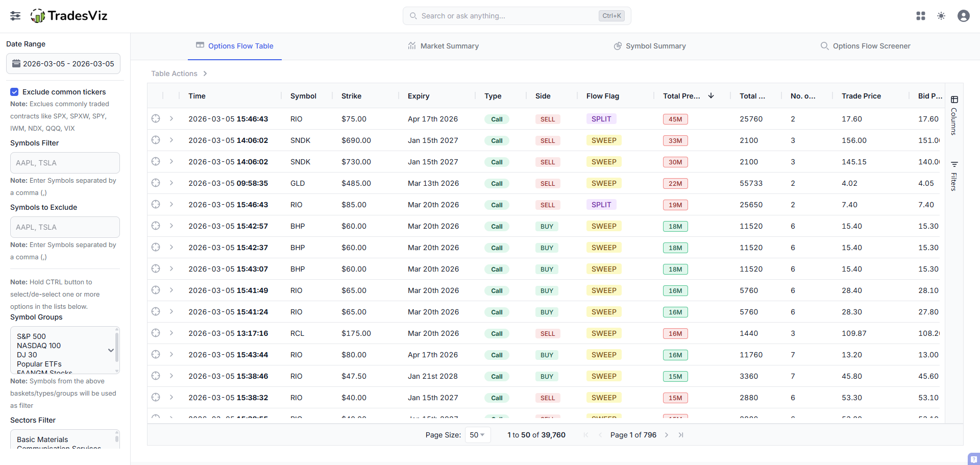Viewport: 980px width, 465px height.
Task: Expand the SNDK $730.00 row details
Action: 171,162
